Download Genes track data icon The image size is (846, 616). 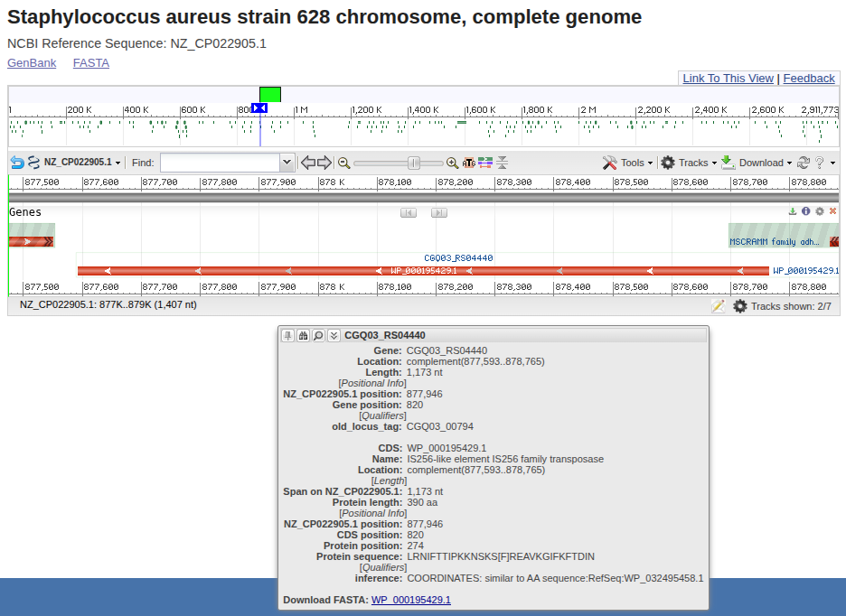[x=793, y=211]
